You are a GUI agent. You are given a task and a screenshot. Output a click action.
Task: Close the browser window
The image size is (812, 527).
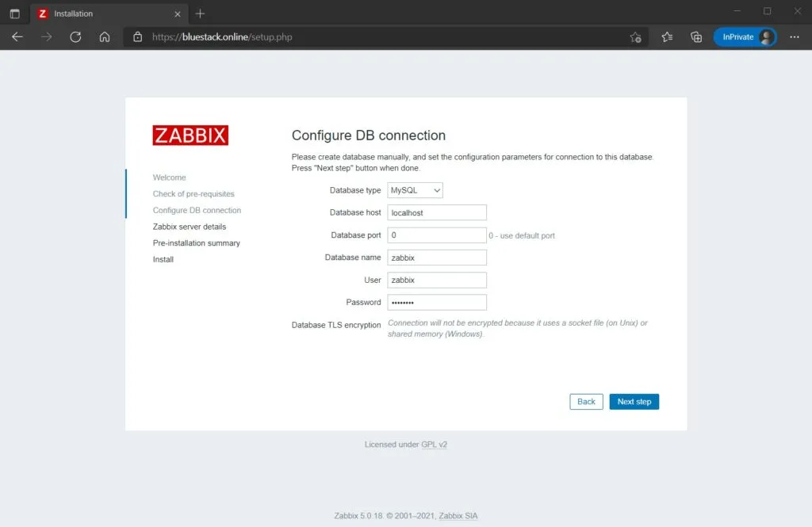pos(798,11)
